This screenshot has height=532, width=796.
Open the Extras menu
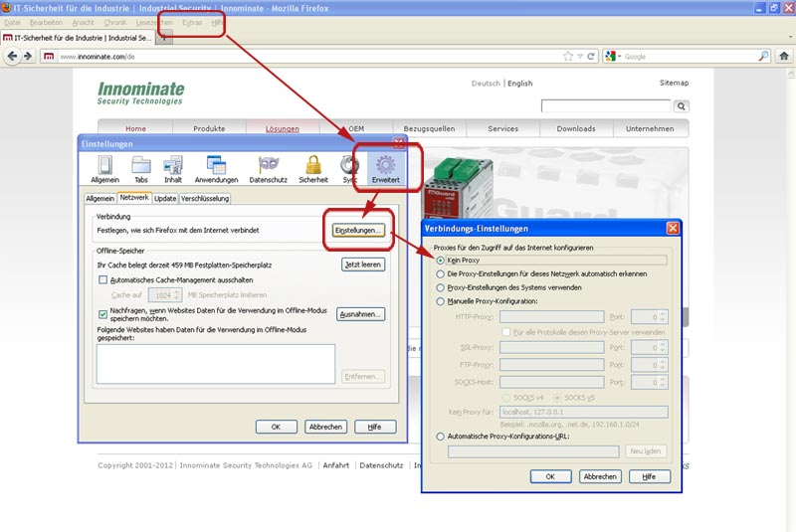tap(192, 21)
